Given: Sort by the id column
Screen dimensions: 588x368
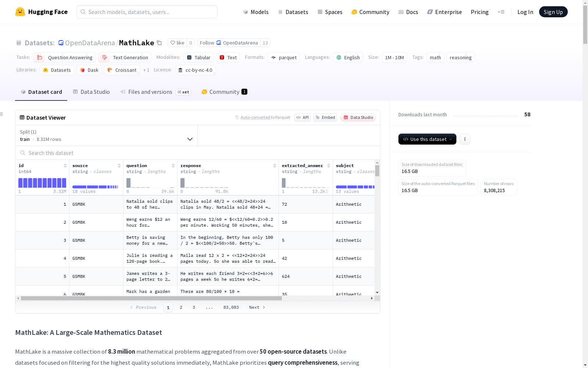Looking at the screenshot, I should point(65,166).
